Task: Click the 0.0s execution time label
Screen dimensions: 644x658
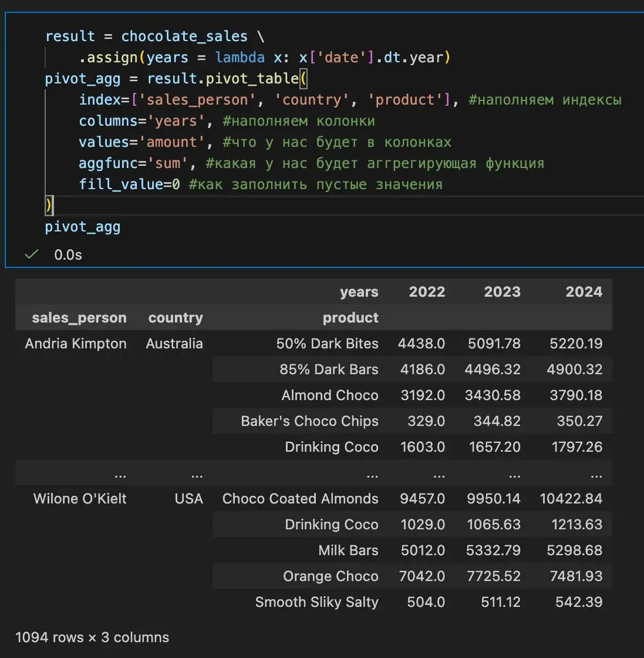Action: tap(68, 255)
